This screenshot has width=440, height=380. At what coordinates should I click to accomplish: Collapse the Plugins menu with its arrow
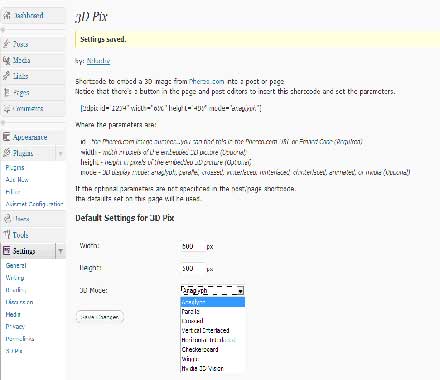(x=60, y=154)
